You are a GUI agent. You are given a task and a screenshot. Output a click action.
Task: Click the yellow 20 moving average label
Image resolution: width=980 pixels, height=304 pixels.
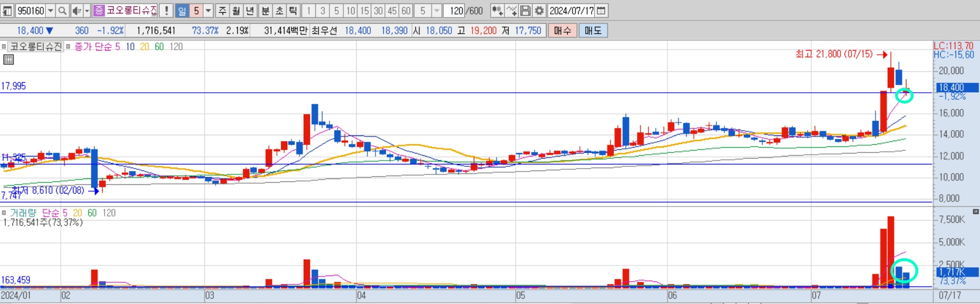point(144,47)
